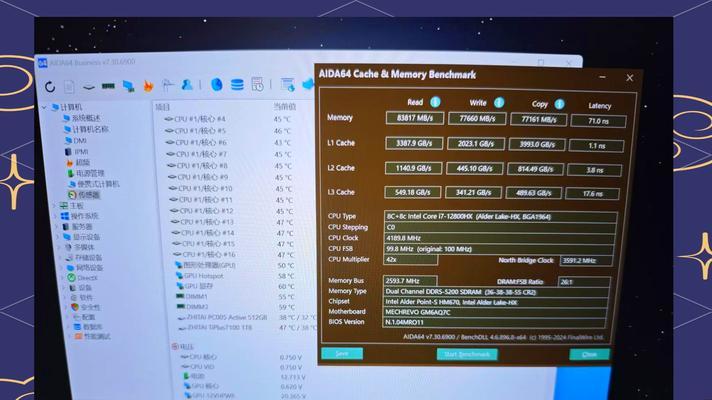This screenshot has height=400, width=712.
Task: Click the AIDA64 logo in the title bar
Action: tap(42, 63)
